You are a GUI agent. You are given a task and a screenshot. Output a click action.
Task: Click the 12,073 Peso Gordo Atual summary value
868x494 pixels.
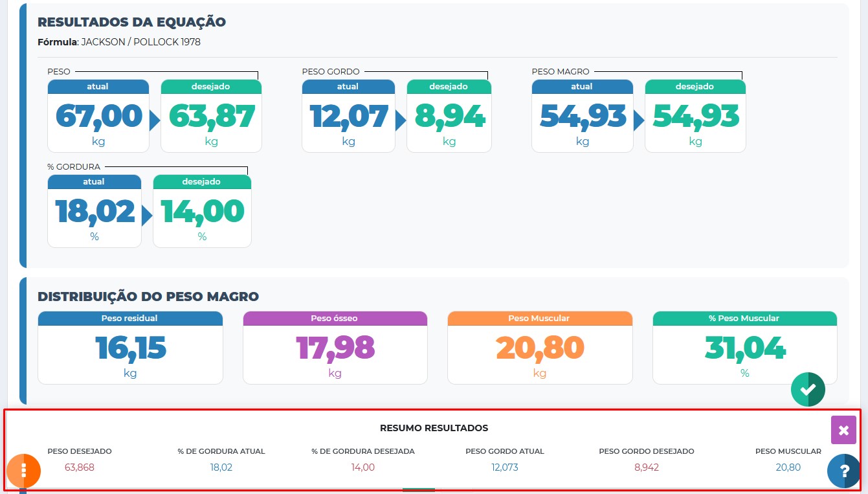pyautogui.click(x=504, y=467)
